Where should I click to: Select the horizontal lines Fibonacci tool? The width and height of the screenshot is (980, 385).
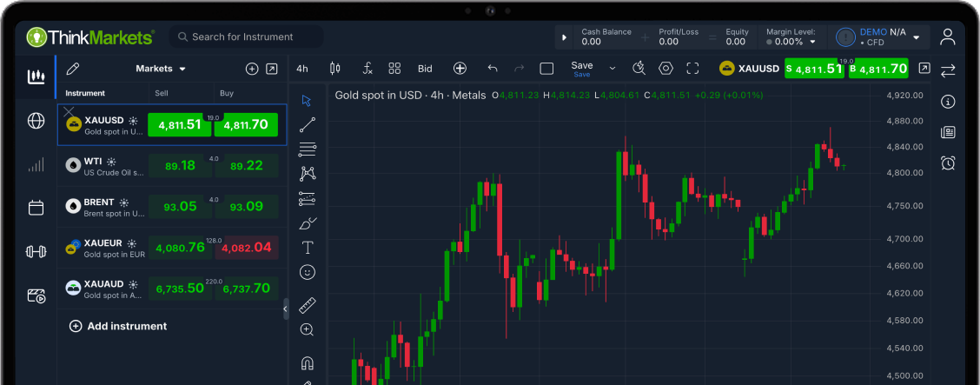coord(308,149)
